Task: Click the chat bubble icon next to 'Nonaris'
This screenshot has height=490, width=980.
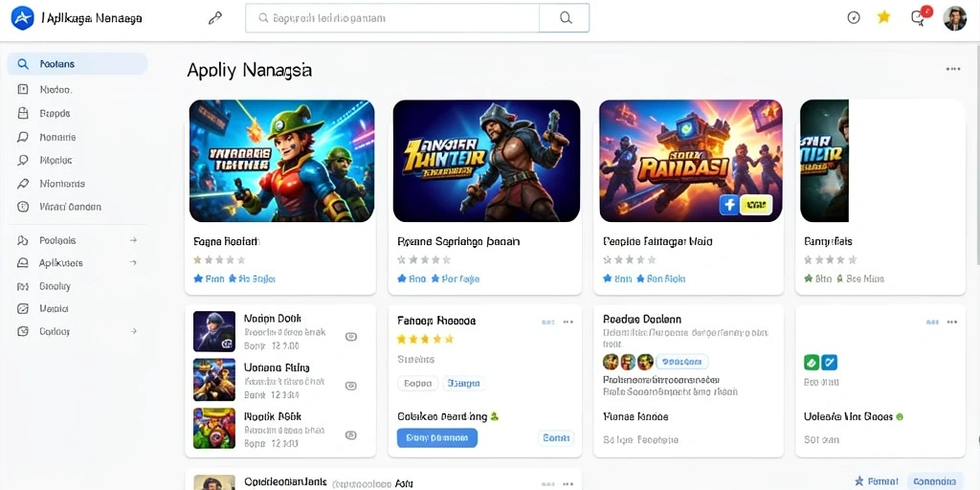Action: pos(23,137)
